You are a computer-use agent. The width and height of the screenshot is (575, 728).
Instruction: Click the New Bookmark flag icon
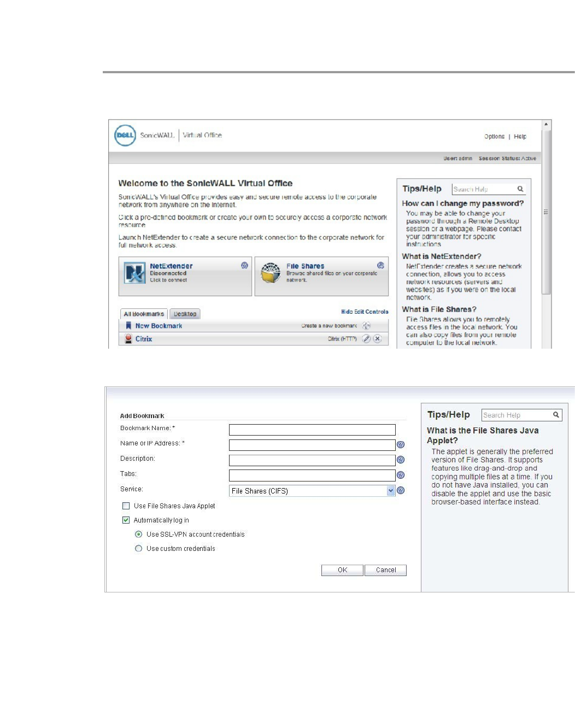point(128,326)
